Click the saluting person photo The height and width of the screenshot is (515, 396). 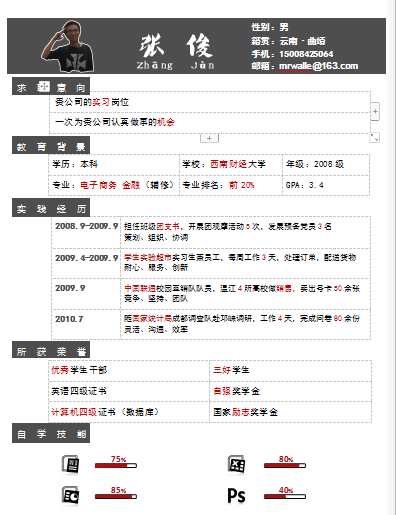point(68,46)
